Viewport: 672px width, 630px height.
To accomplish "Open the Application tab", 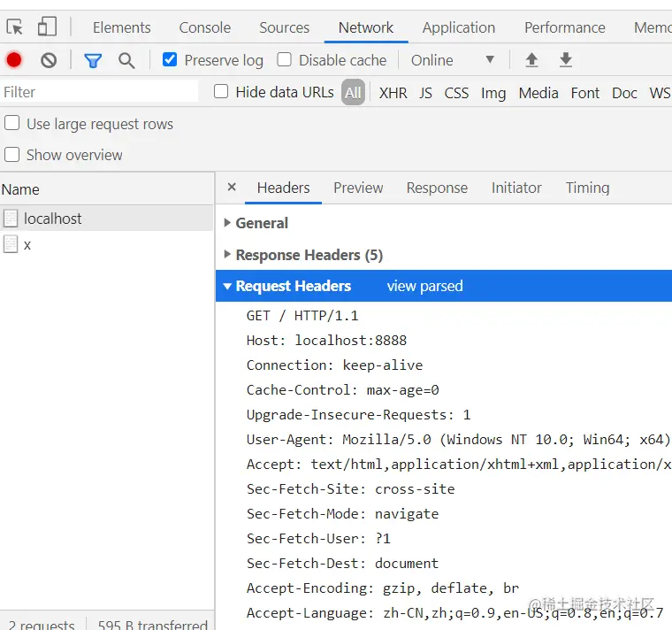I will point(459,27).
